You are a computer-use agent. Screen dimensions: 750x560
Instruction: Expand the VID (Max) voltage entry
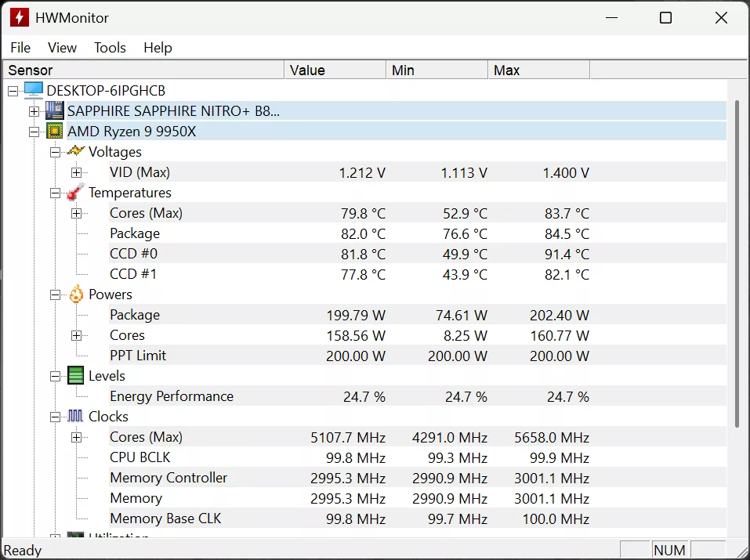[77, 172]
